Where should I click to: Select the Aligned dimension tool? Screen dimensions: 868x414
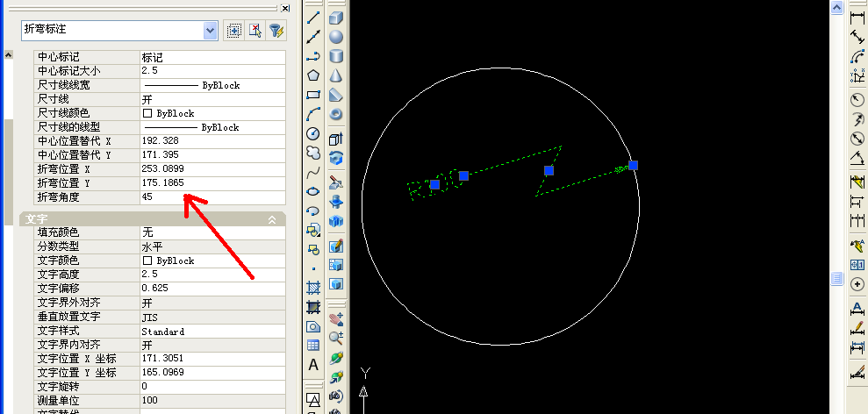857,37
